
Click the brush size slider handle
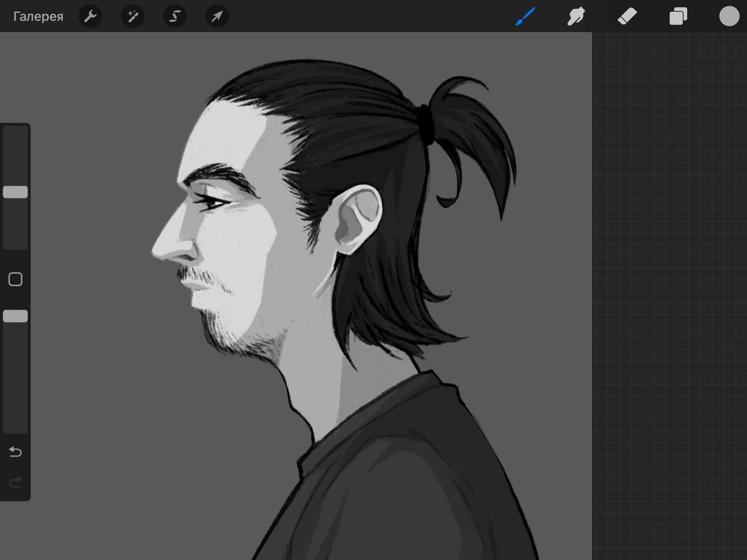point(16,192)
